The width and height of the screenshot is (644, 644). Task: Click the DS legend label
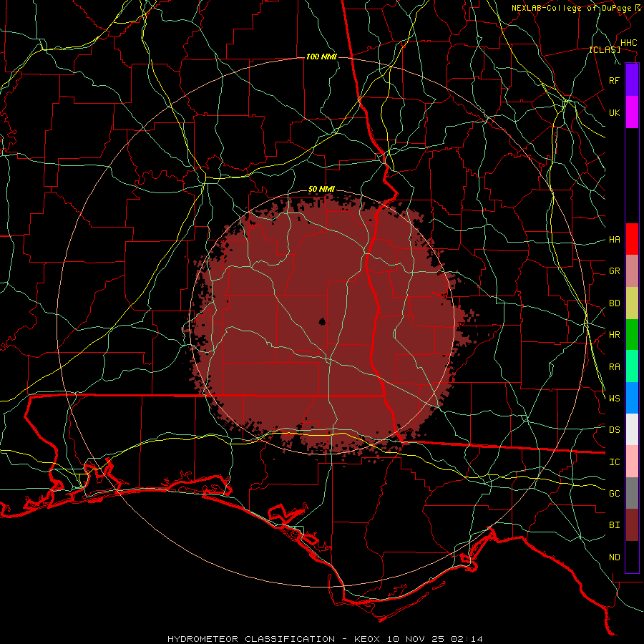click(x=614, y=430)
